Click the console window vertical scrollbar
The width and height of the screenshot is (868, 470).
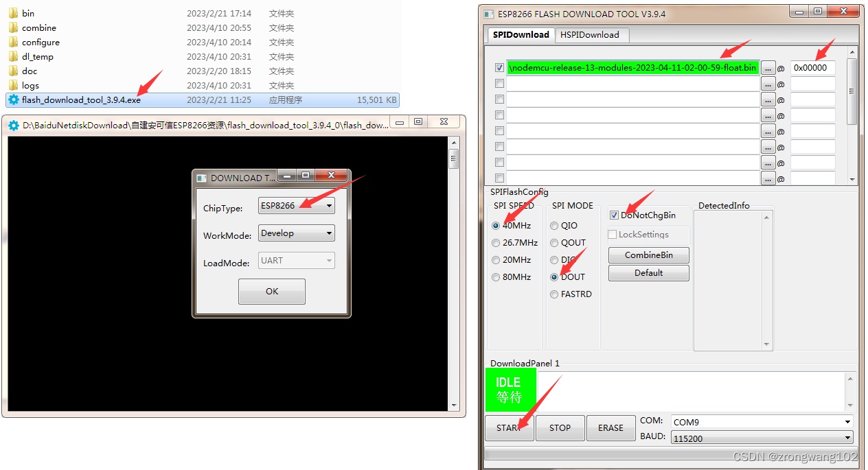click(x=453, y=273)
